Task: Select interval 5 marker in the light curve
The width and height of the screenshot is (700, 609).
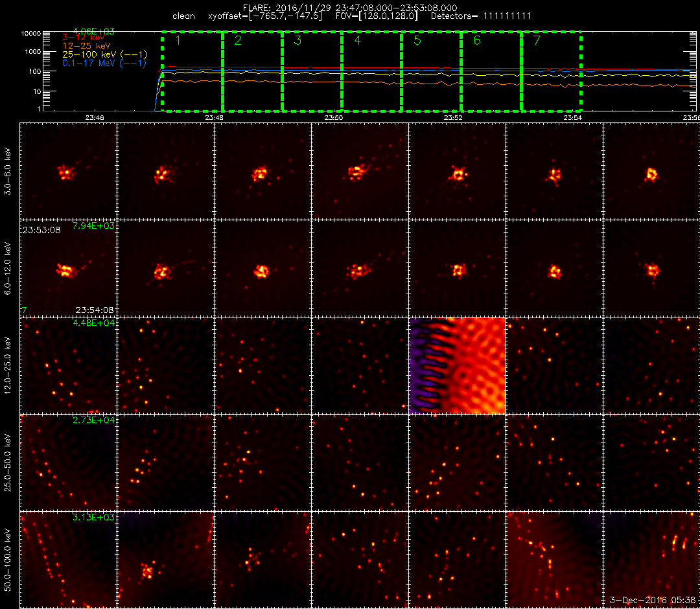Action: coord(417,40)
